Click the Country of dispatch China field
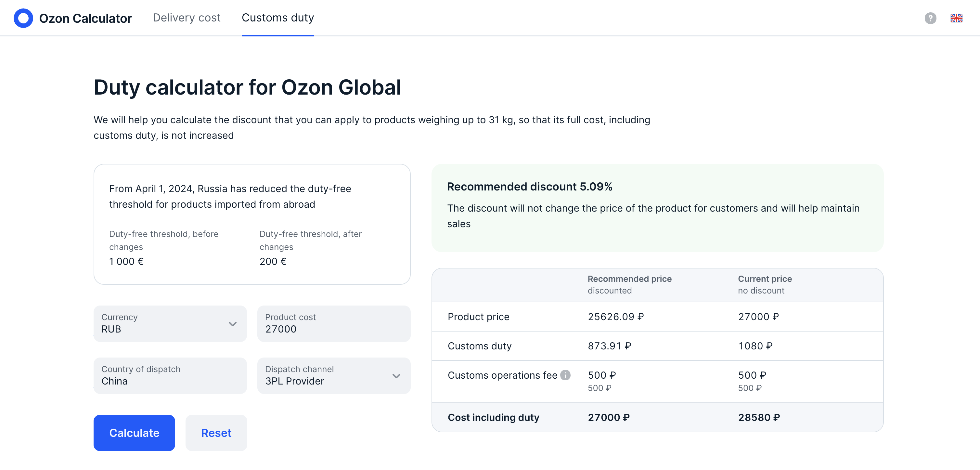 [170, 376]
